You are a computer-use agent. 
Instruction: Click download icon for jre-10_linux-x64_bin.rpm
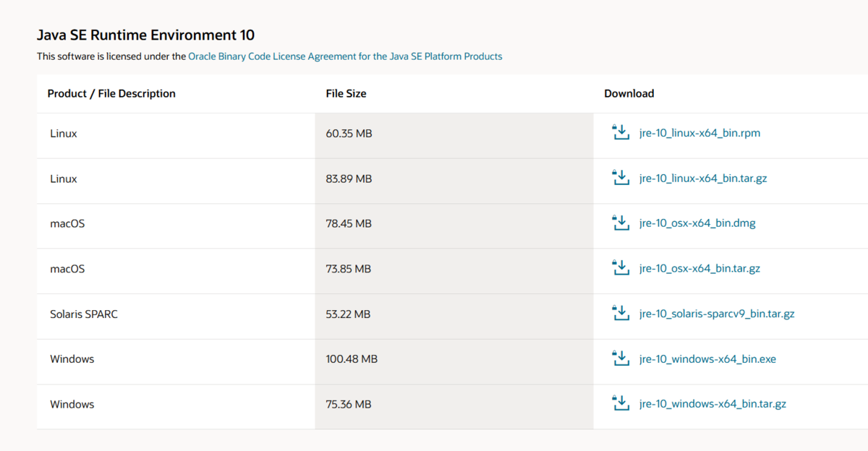click(x=621, y=132)
